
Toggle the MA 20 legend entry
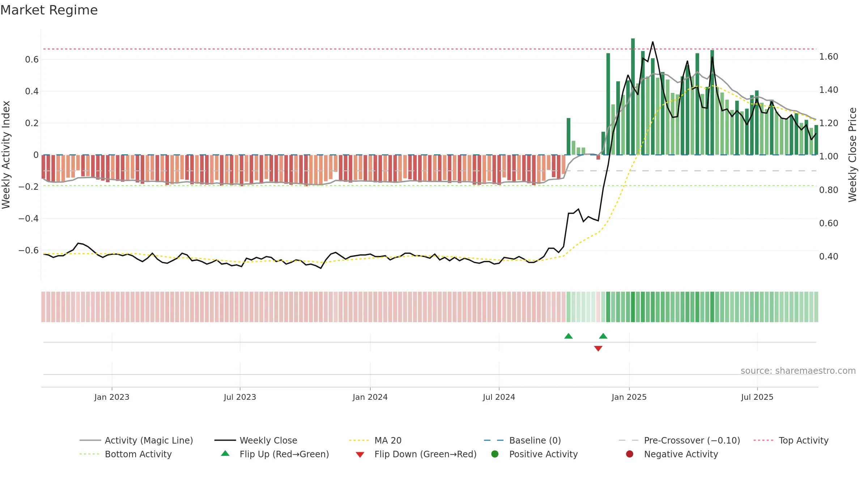click(x=375, y=440)
